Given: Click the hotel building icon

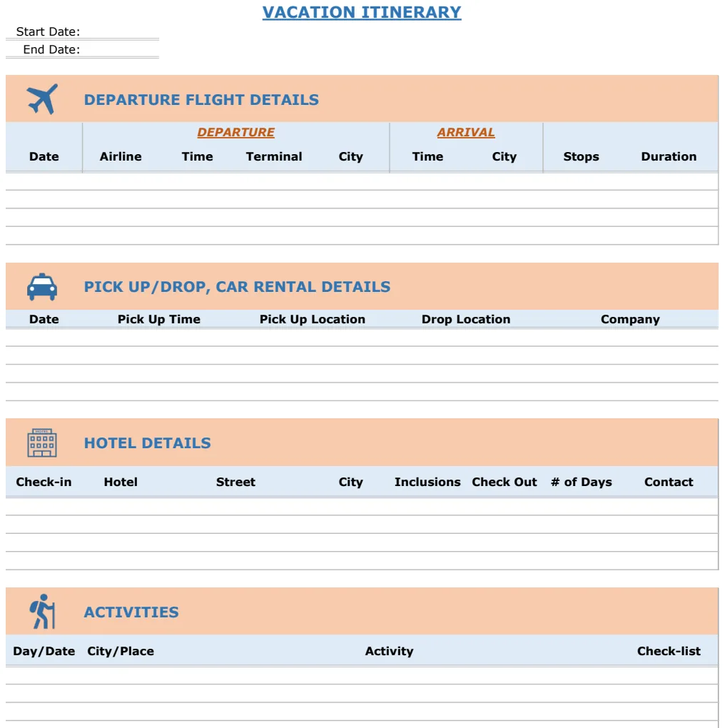Looking at the screenshot, I should tap(42, 443).
